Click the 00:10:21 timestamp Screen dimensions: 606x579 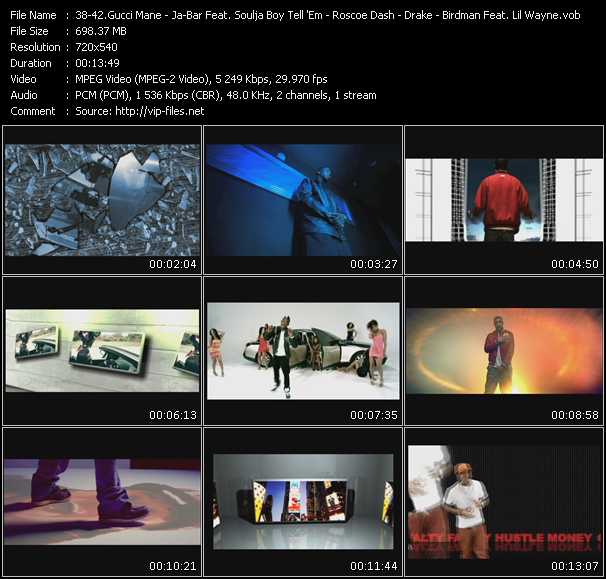173,566
